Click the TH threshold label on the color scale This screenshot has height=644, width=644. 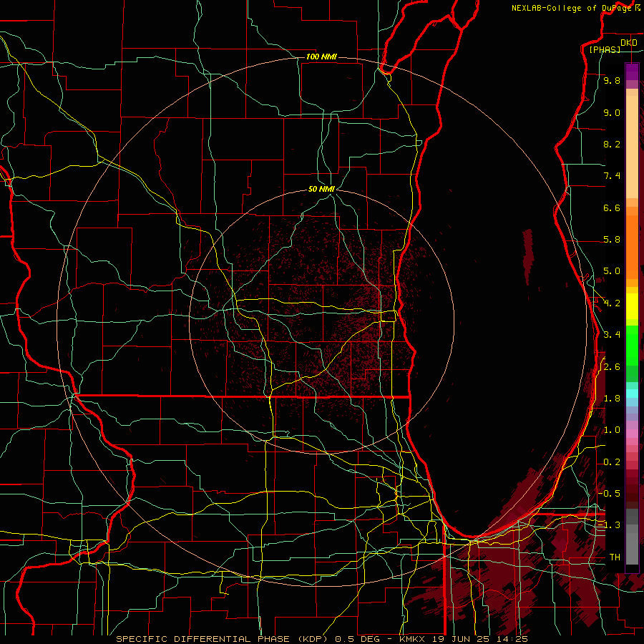(x=615, y=557)
